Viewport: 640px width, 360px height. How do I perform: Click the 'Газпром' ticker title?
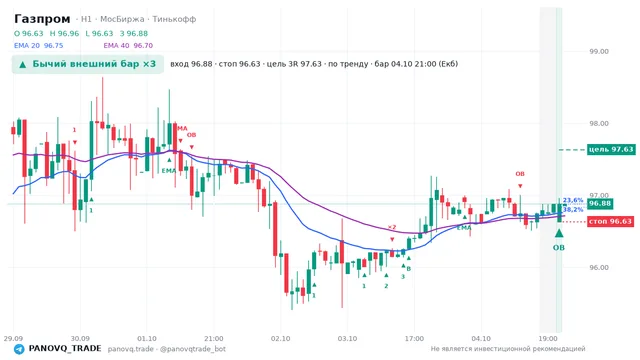(x=42, y=19)
